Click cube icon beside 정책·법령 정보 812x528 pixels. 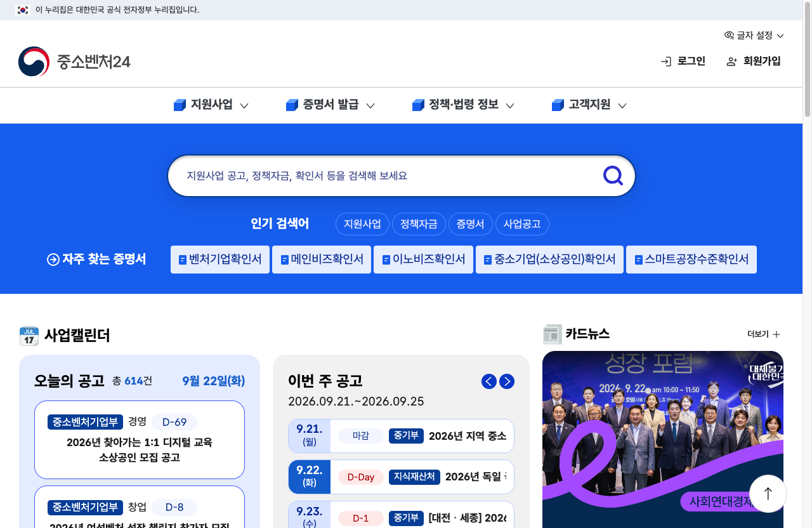(418, 105)
